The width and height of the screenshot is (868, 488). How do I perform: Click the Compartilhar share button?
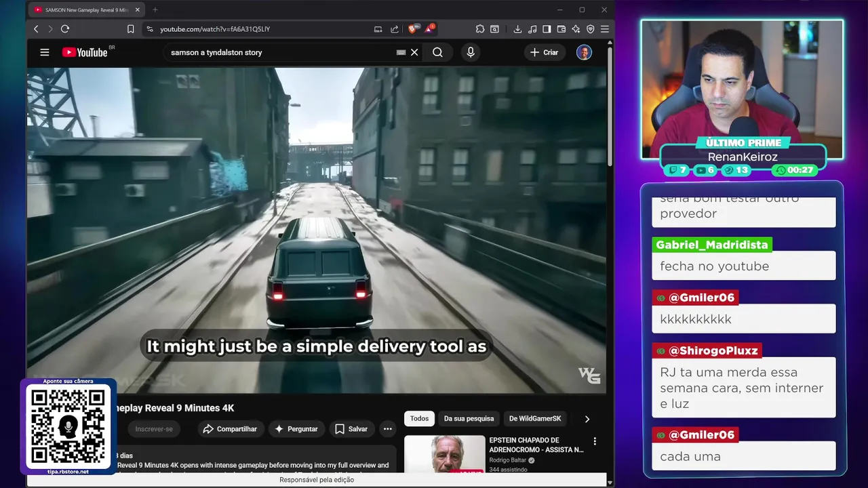230,429
